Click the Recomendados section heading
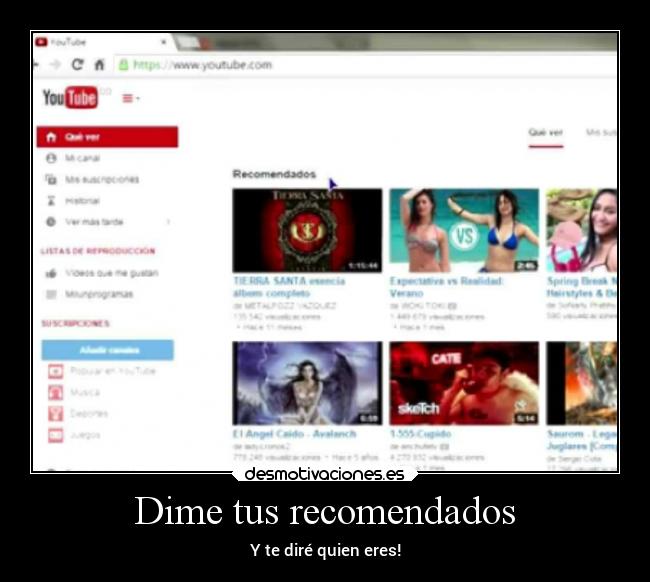This screenshot has width=650, height=582. click(x=274, y=174)
